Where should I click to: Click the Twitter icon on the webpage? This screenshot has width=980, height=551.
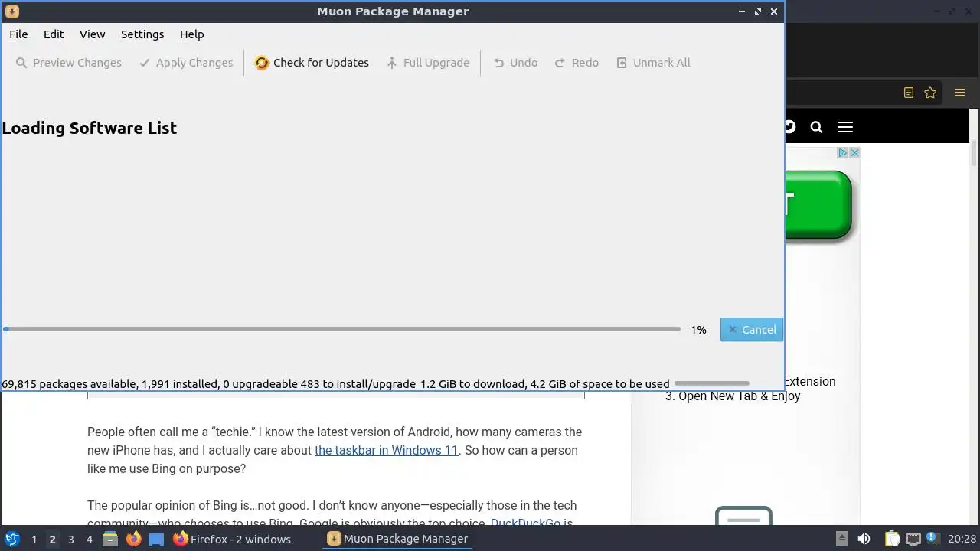(790, 127)
